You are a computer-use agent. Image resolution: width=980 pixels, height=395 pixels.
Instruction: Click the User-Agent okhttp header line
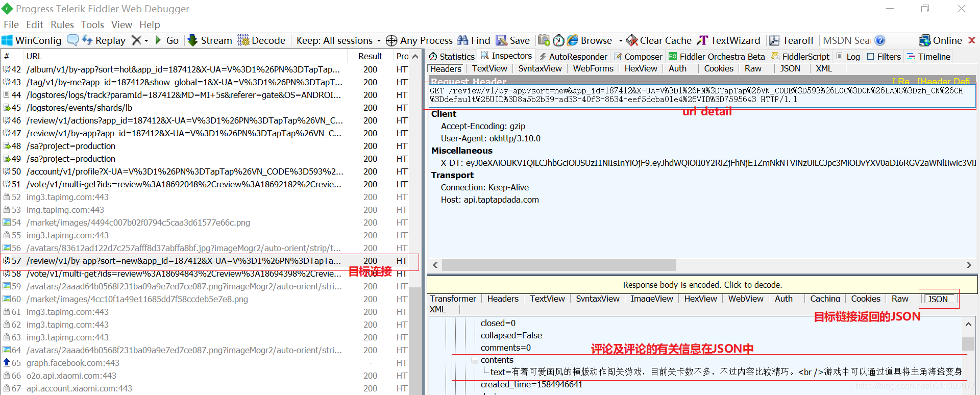click(x=491, y=138)
